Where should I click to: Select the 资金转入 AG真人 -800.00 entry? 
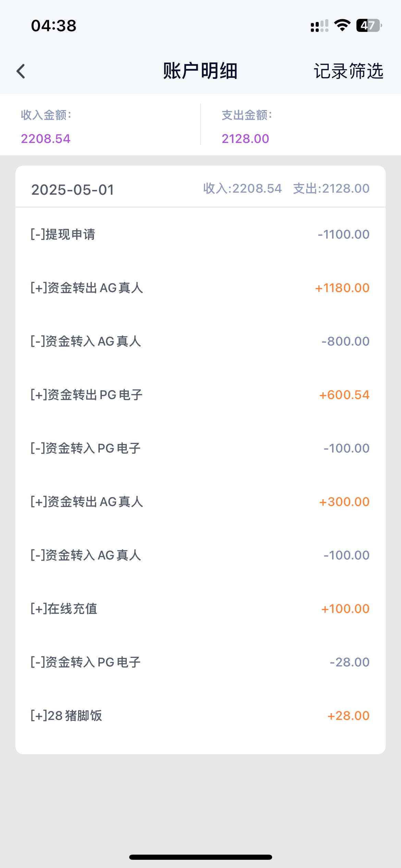point(200,341)
